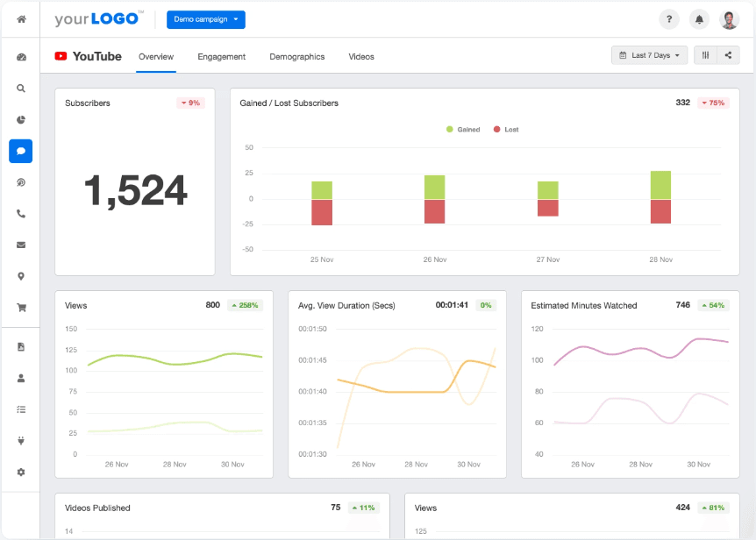Select the pie chart analytics icon in sidebar
Viewport: 756px width, 540px height.
coord(20,119)
